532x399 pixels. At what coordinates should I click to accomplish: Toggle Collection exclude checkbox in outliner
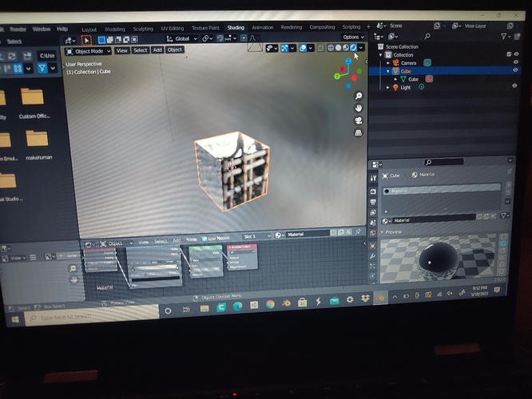point(509,54)
